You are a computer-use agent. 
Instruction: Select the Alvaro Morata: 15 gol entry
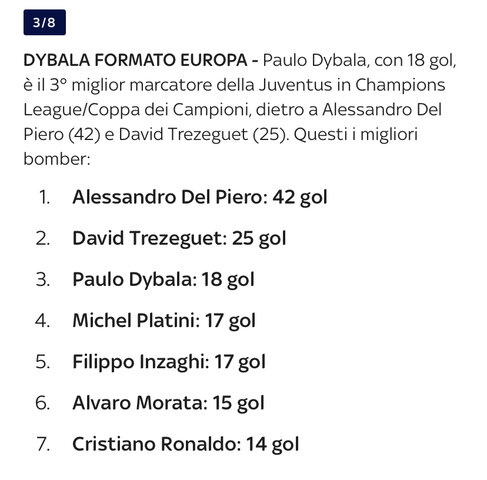[168, 403]
